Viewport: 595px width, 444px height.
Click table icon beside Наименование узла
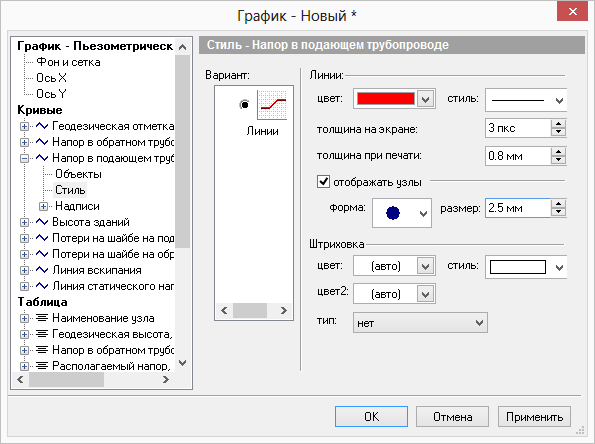42,318
